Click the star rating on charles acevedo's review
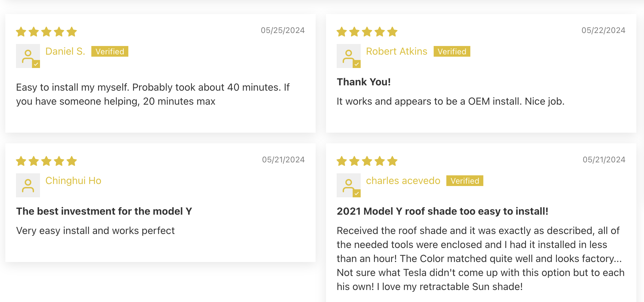Image resolution: width=644 pixels, height=302 pixels. point(367,161)
